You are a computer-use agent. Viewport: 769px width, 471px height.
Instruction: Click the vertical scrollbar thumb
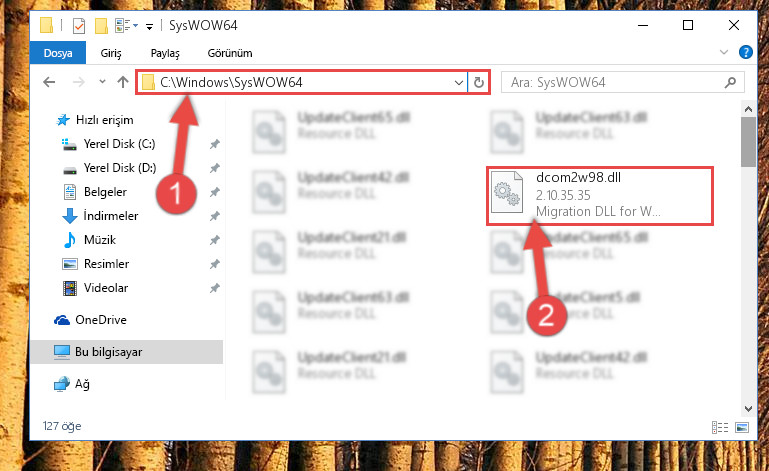point(748,142)
